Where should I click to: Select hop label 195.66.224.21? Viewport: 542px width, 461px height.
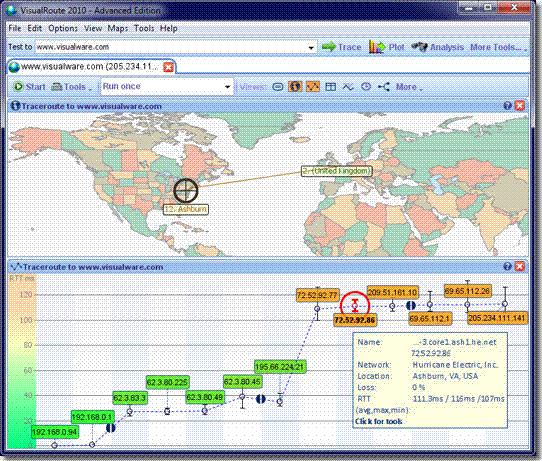click(x=280, y=366)
